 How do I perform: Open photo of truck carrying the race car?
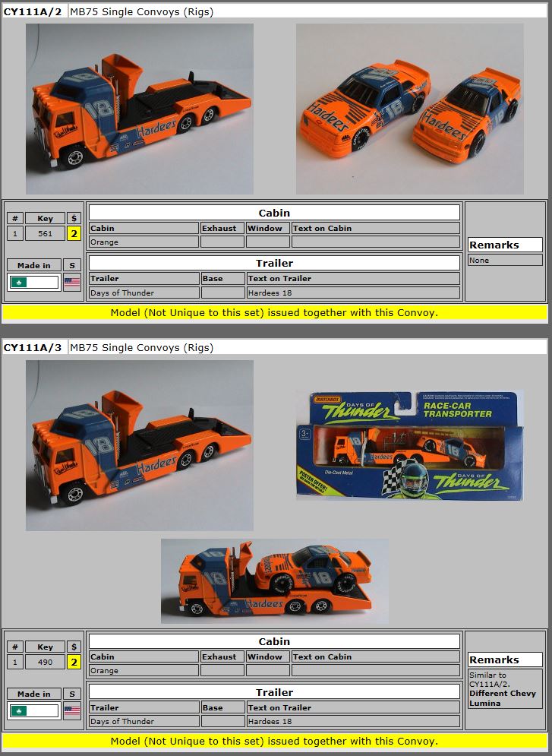pyautogui.click(x=274, y=581)
